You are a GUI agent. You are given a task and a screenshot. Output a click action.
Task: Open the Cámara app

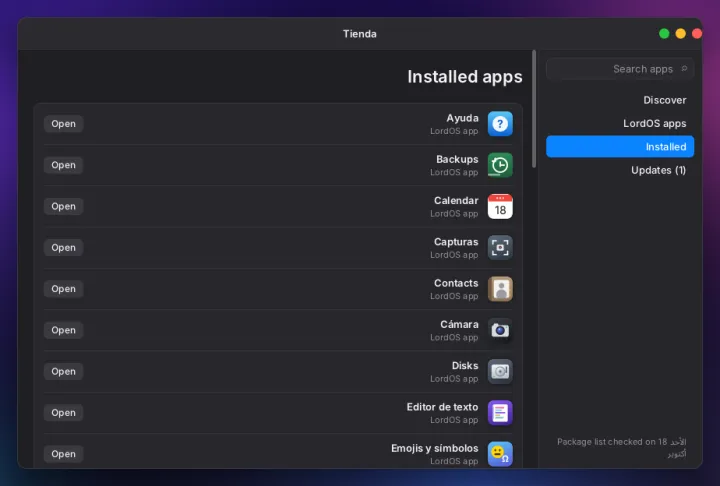(63, 330)
